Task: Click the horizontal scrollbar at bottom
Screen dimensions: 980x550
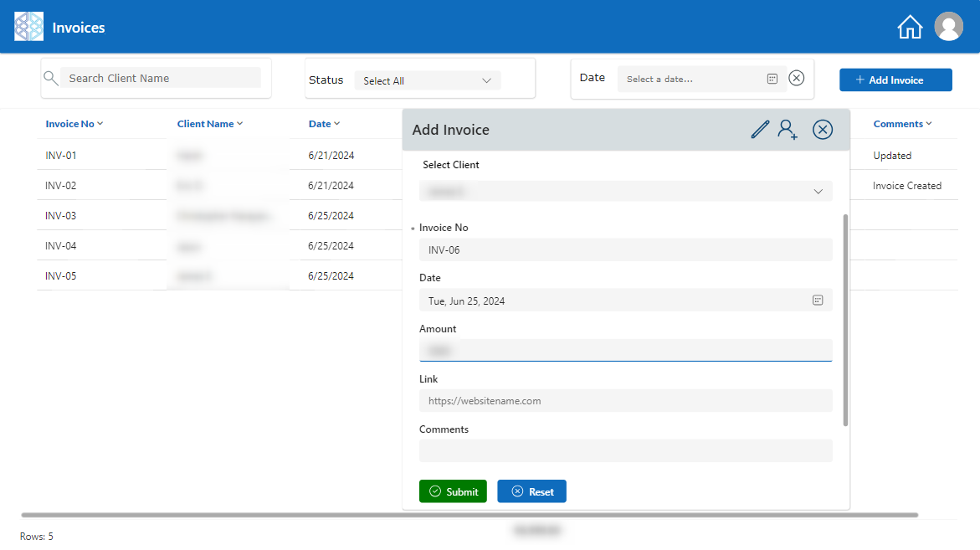Action: click(x=469, y=515)
